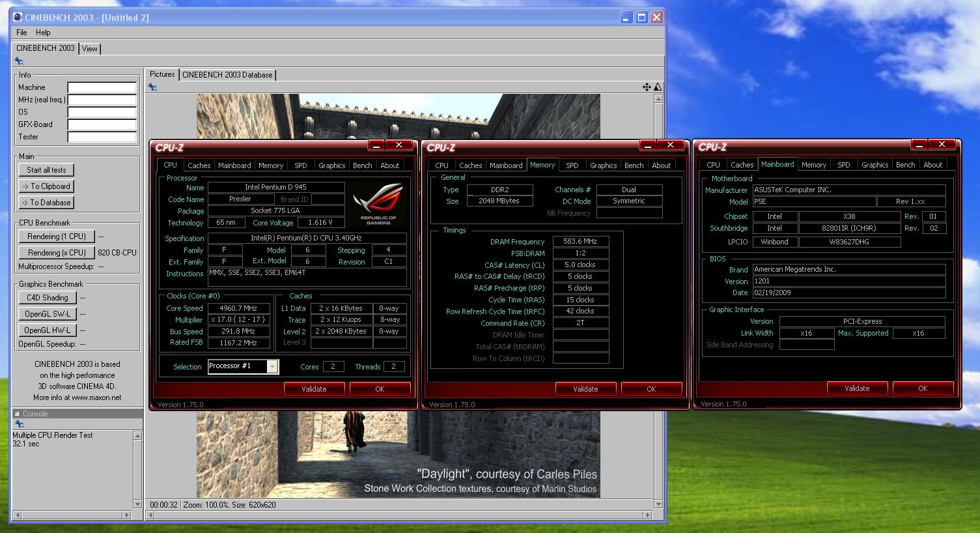
Task: Click the DRAM Frequency value 583.6 MHz
Action: click(581, 241)
